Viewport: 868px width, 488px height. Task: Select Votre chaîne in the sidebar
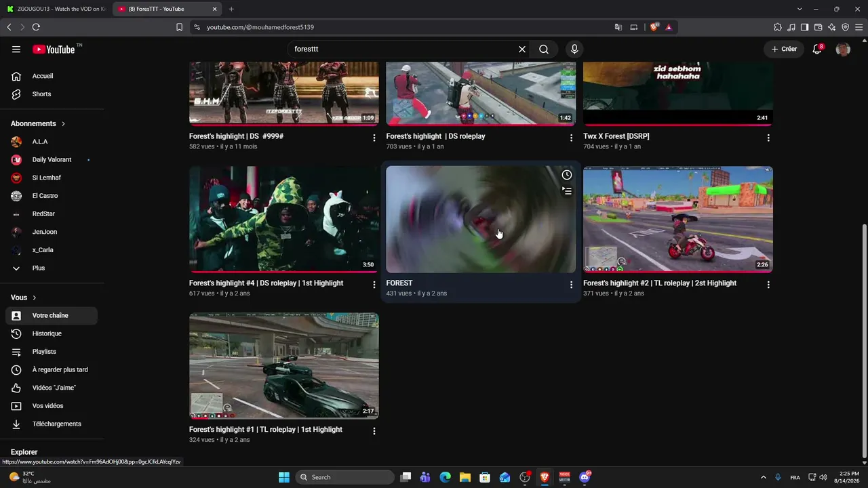pyautogui.click(x=52, y=316)
